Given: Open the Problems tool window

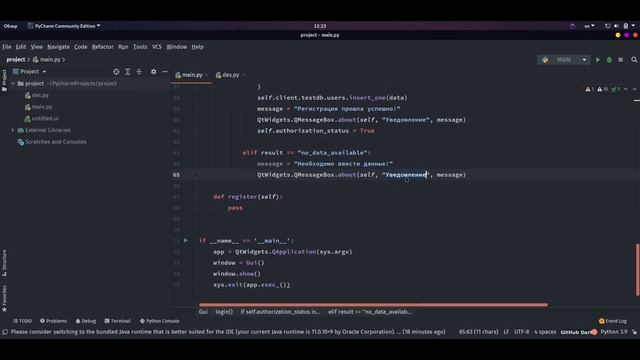Looking at the screenshot, I should click(53, 321).
